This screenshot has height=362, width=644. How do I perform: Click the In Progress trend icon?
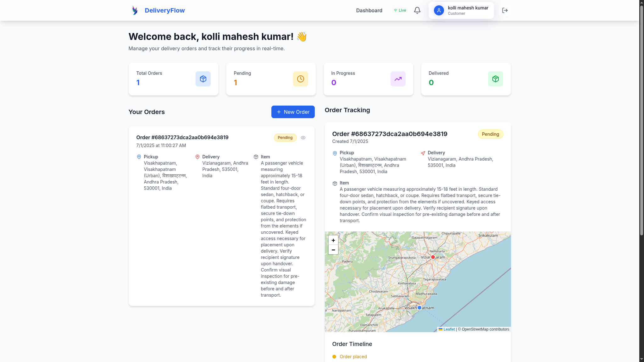pos(398,79)
